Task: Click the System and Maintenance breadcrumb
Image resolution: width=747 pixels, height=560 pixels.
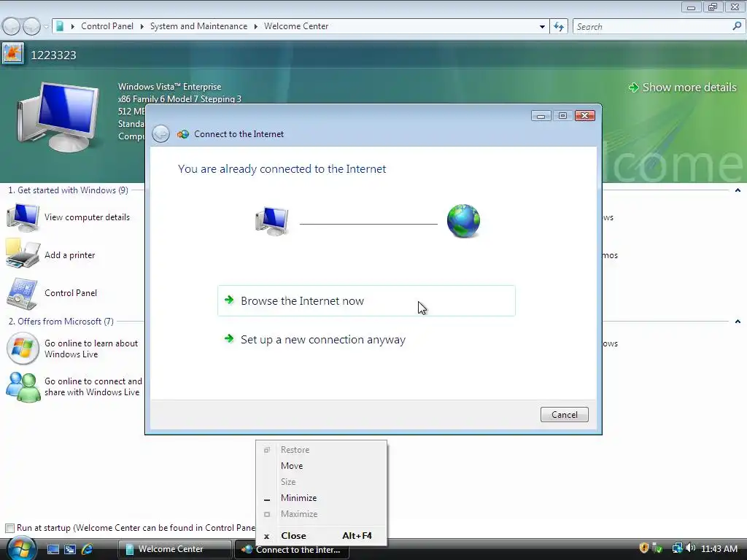Action: [198, 26]
